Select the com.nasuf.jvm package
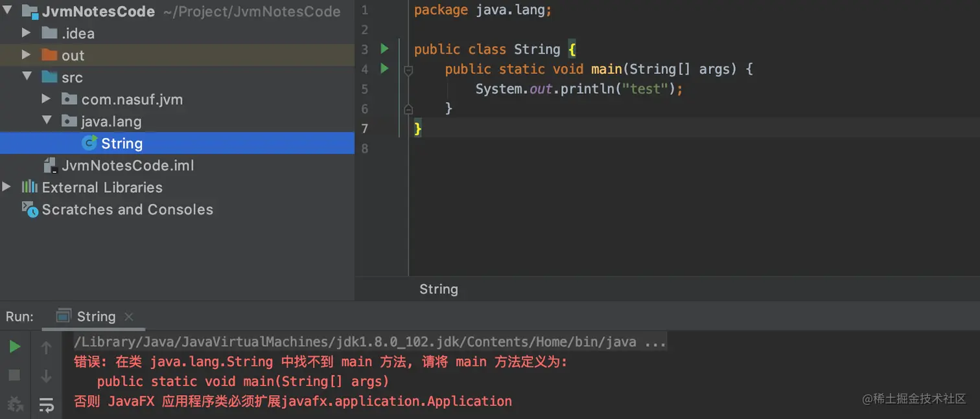Screen dimensions: 980x419 (x=132, y=100)
